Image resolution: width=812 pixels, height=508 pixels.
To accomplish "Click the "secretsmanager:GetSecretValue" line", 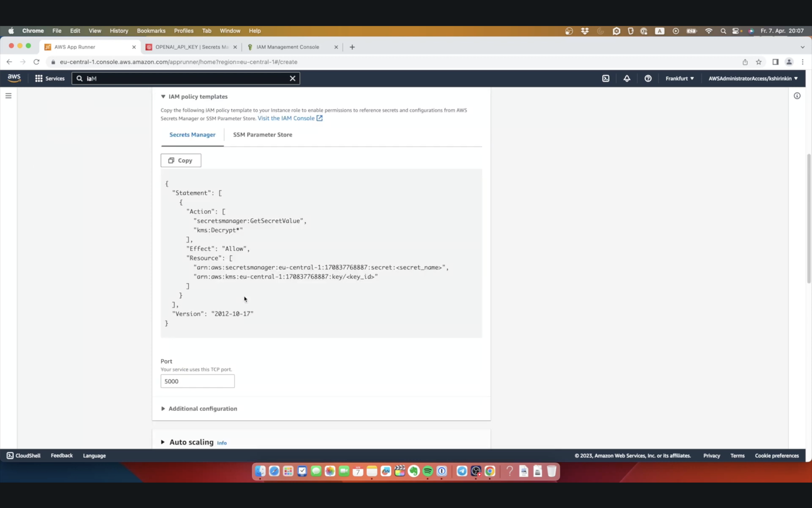I will [250, 221].
